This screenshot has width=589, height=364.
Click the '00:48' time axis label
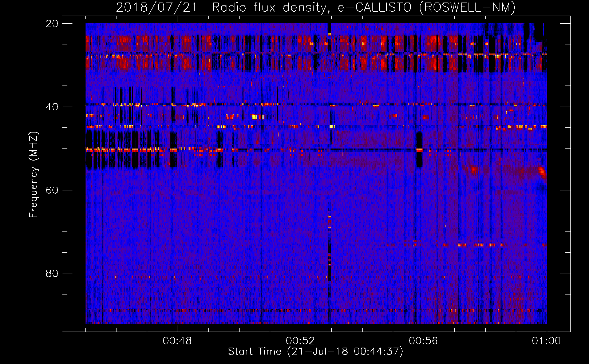[x=177, y=341]
